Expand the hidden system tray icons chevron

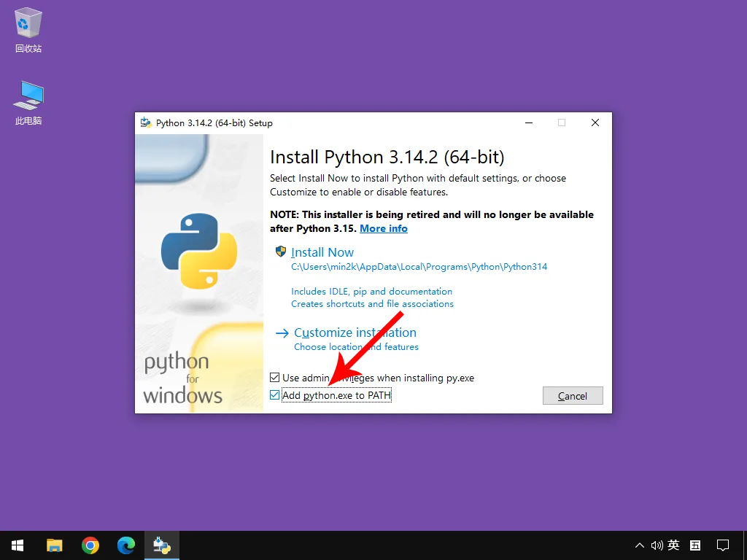640,545
